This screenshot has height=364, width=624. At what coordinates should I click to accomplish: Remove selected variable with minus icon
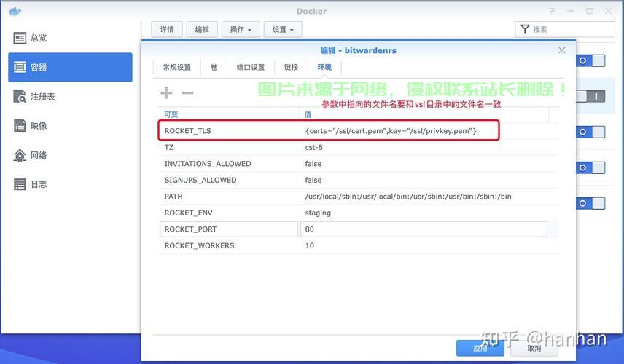(x=187, y=92)
